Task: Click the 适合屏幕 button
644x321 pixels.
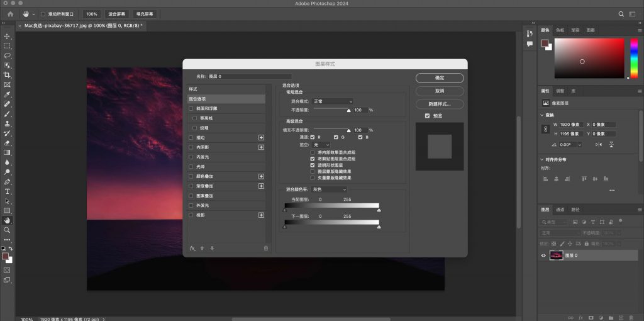Action: pos(116,14)
